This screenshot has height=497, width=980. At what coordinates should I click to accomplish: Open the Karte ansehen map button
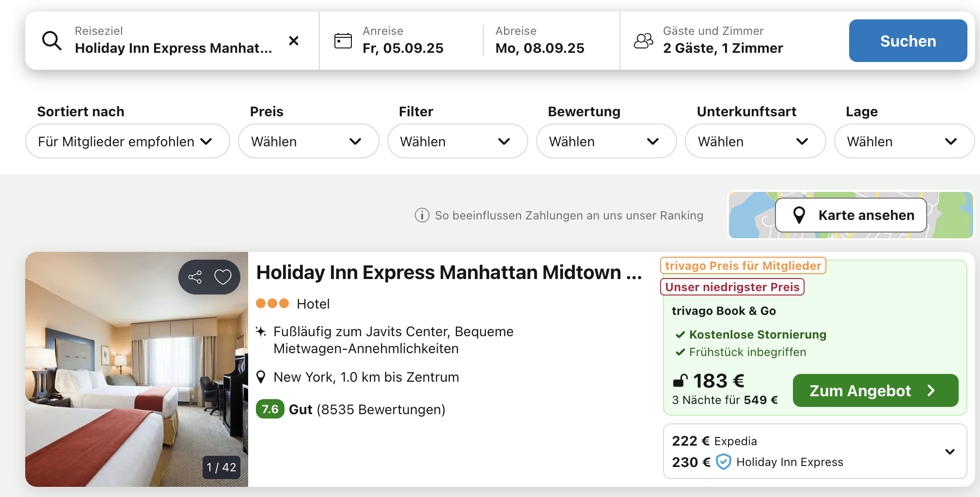click(x=851, y=215)
